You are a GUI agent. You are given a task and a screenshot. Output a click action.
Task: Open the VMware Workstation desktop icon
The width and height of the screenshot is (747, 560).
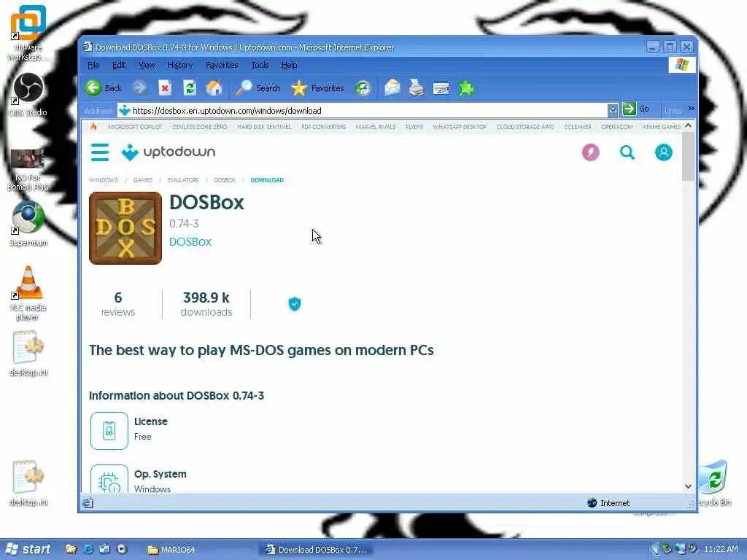tap(27, 34)
